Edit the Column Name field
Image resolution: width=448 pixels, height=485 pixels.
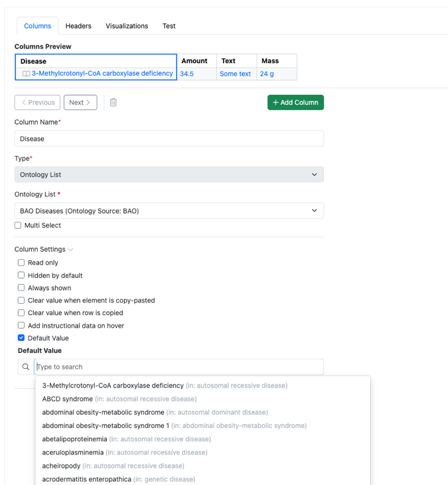[169, 139]
